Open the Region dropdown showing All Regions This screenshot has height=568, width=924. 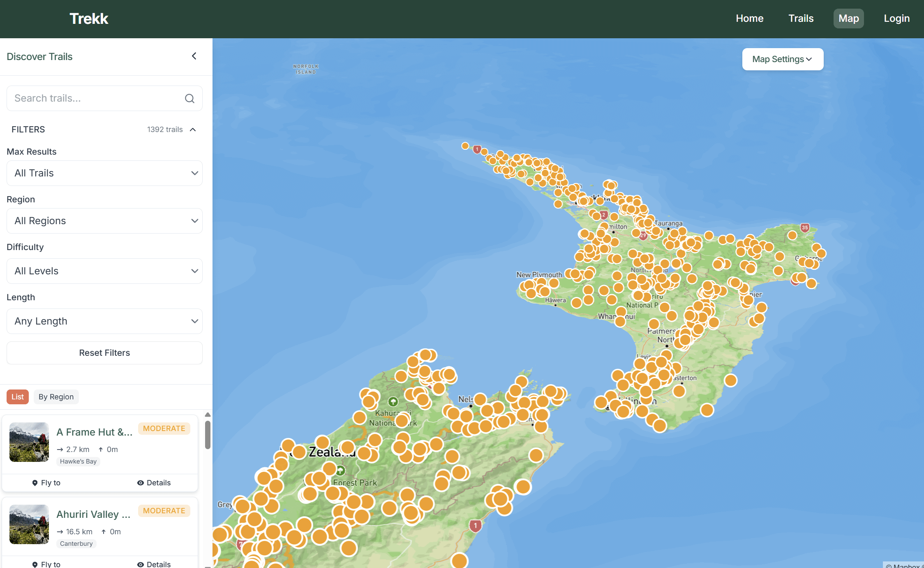(x=104, y=220)
